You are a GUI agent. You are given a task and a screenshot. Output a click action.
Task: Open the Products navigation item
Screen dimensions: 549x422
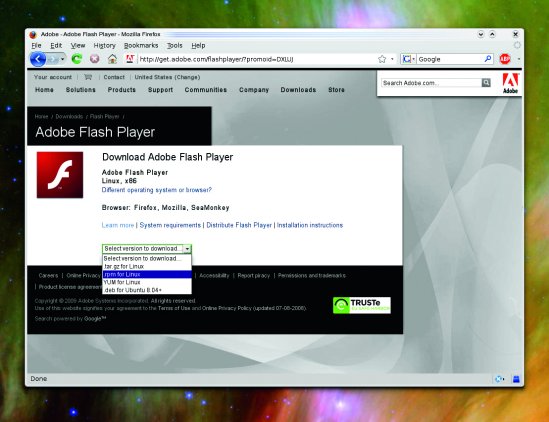(x=121, y=90)
